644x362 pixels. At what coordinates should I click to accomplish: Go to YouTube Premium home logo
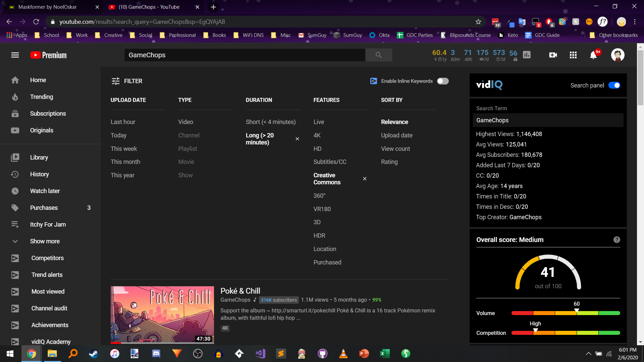pyautogui.click(x=48, y=55)
